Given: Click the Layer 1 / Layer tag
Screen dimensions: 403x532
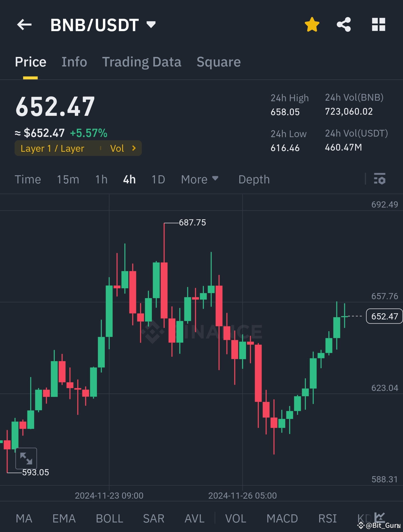Looking at the screenshot, I should point(52,148).
